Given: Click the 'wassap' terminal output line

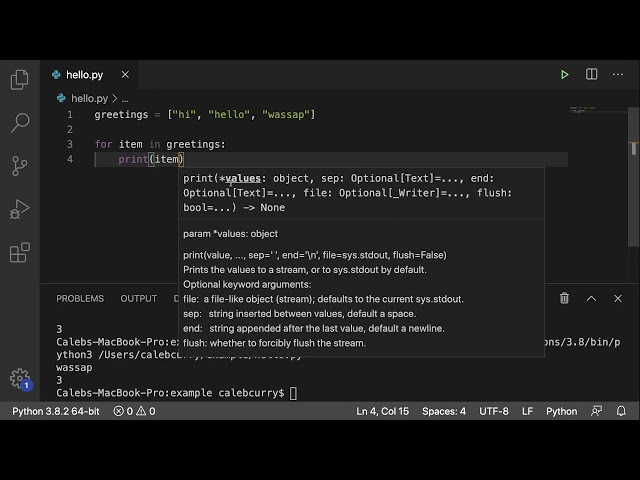Looking at the screenshot, I should point(74,368).
